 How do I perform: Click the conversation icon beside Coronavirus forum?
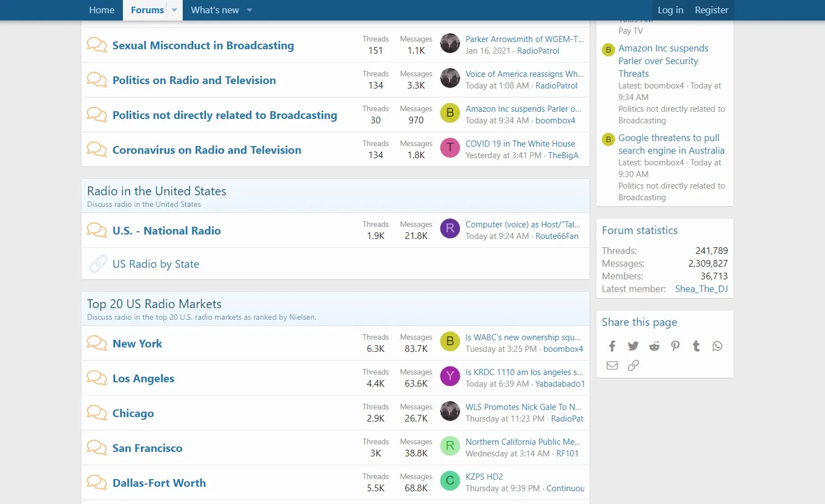(x=97, y=149)
